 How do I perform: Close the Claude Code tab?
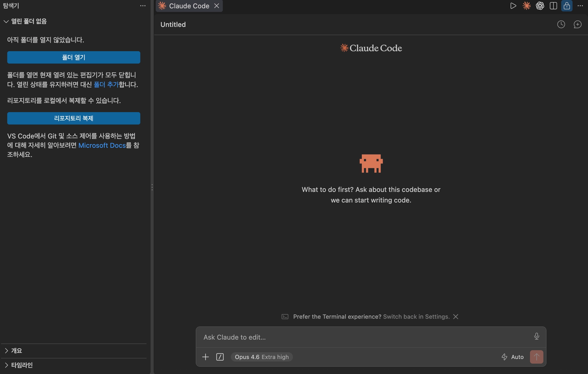(x=216, y=6)
